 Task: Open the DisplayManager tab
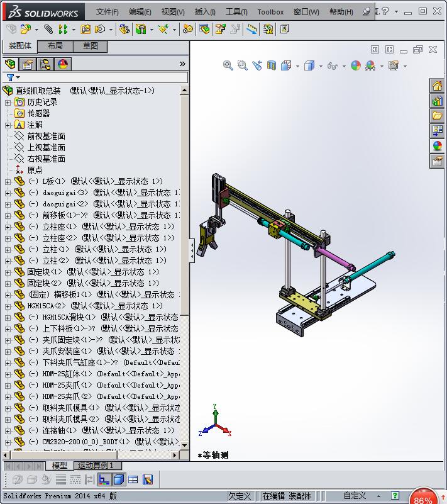(63, 64)
